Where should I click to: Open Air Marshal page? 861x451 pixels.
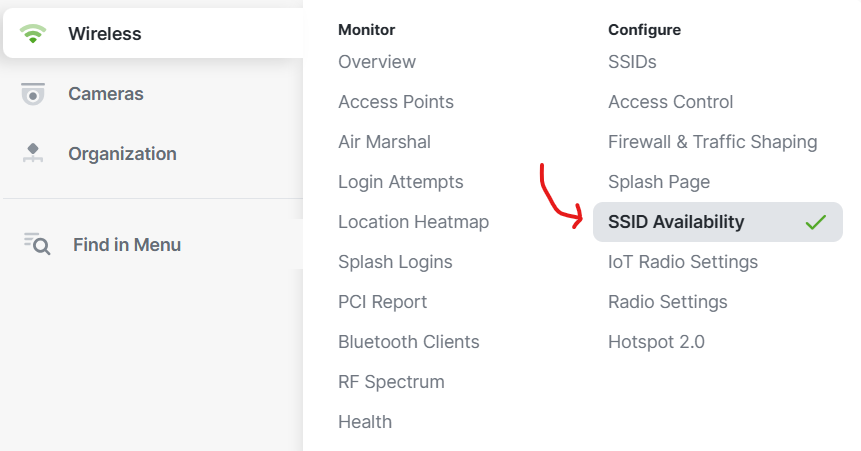point(384,142)
